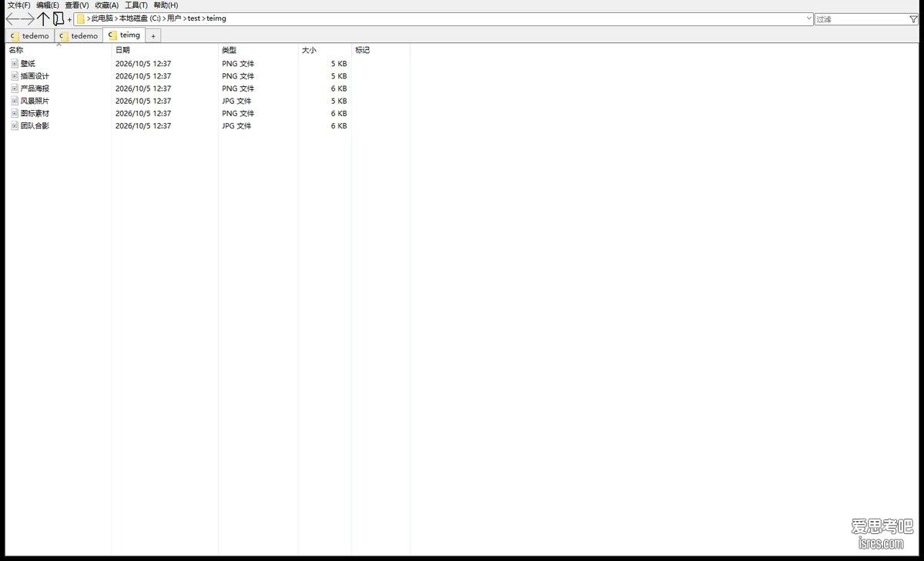Select the file icon of 图标素材
This screenshot has width=924, height=561.
click(15, 113)
